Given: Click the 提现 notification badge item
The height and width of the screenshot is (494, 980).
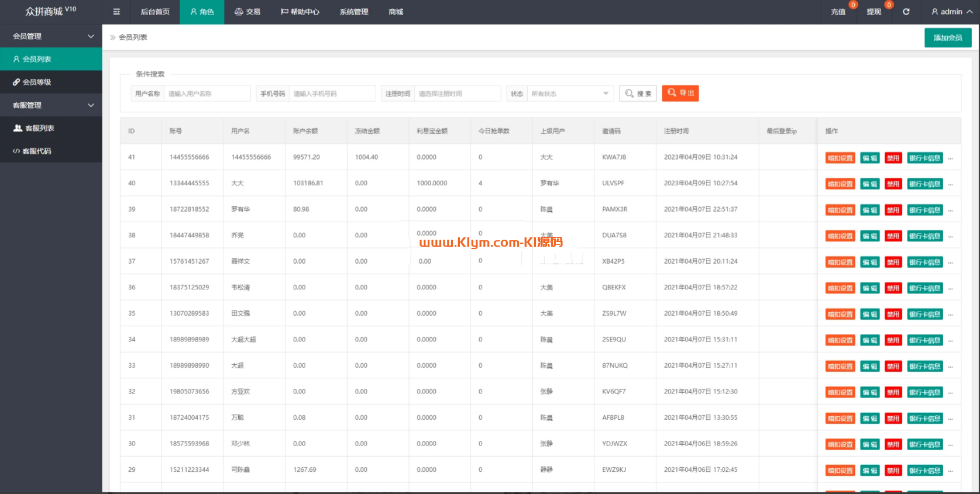Looking at the screenshot, I should click(874, 12).
